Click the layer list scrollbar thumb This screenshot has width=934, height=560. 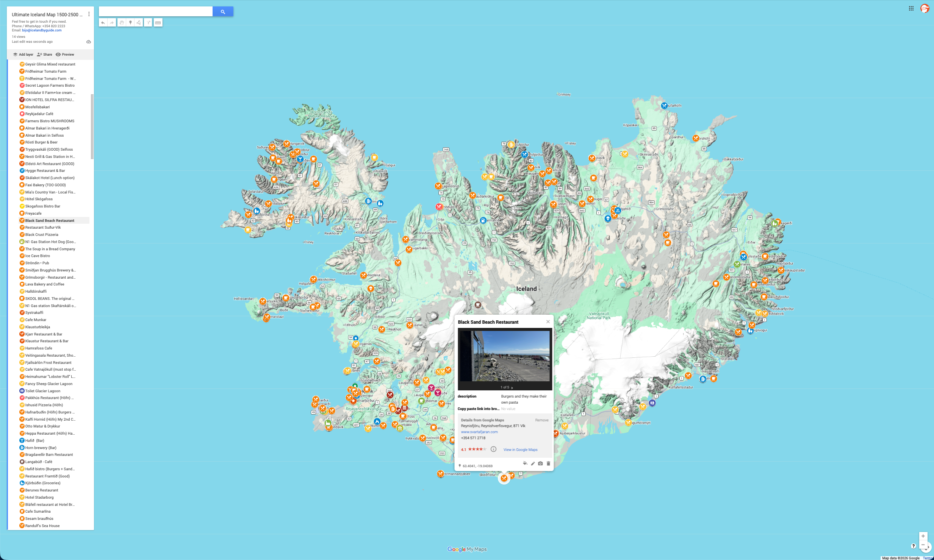(92, 126)
